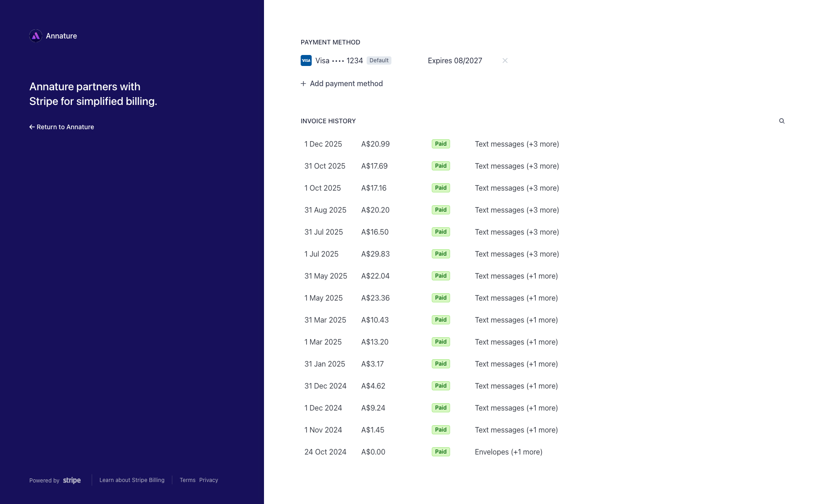Image resolution: width=825 pixels, height=504 pixels.
Task: Click the plus icon beside Add payment method
Action: pyautogui.click(x=303, y=83)
